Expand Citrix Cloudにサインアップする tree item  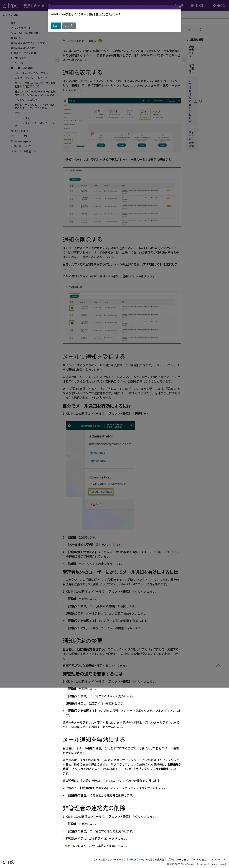(29, 43)
